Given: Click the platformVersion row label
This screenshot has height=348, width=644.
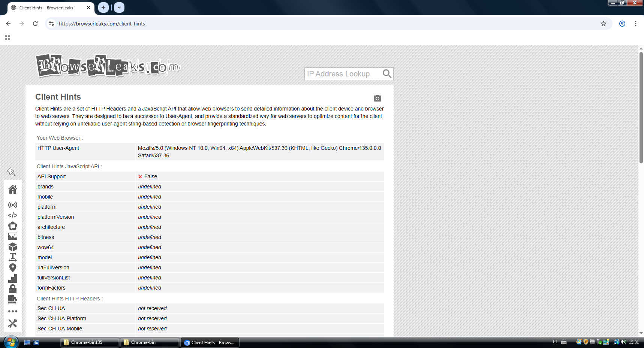Looking at the screenshot, I should (x=55, y=217).
